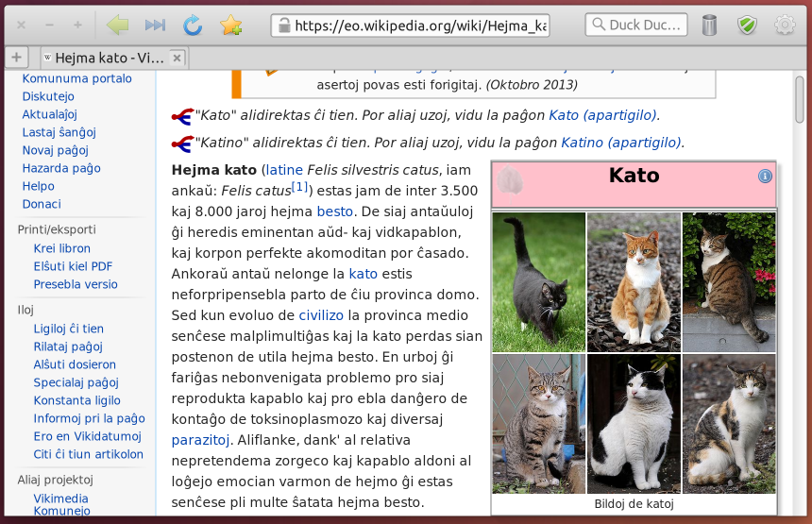Open settings with the gear icon
The image size is (812, 524).
pos(785,25)
